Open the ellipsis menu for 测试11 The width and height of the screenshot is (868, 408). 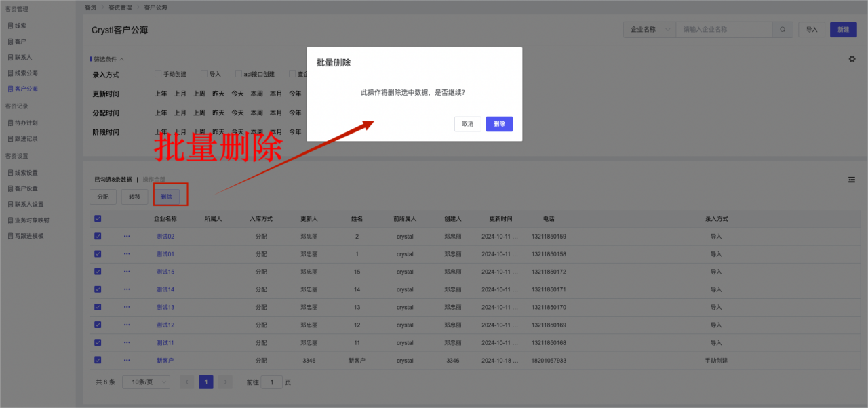click(127, 342)
